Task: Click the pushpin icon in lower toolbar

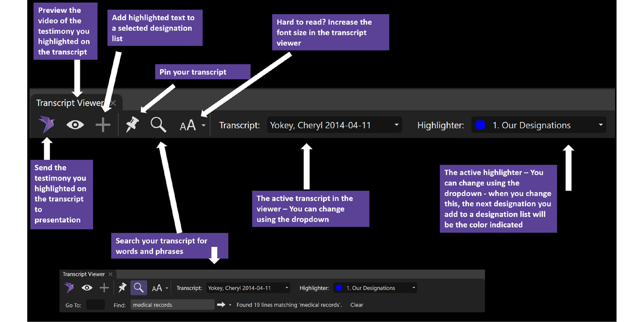Action: [x=122, y=288]
